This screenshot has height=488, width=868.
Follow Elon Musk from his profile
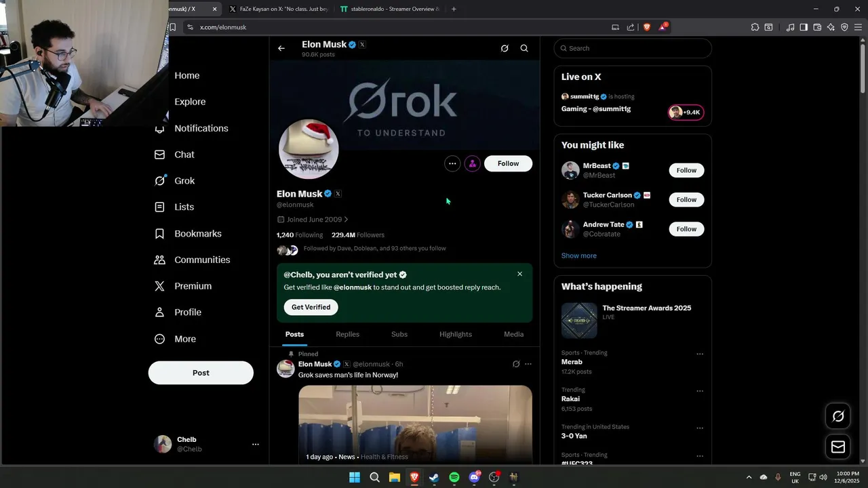pyautogui.click(x=508, y=163)
